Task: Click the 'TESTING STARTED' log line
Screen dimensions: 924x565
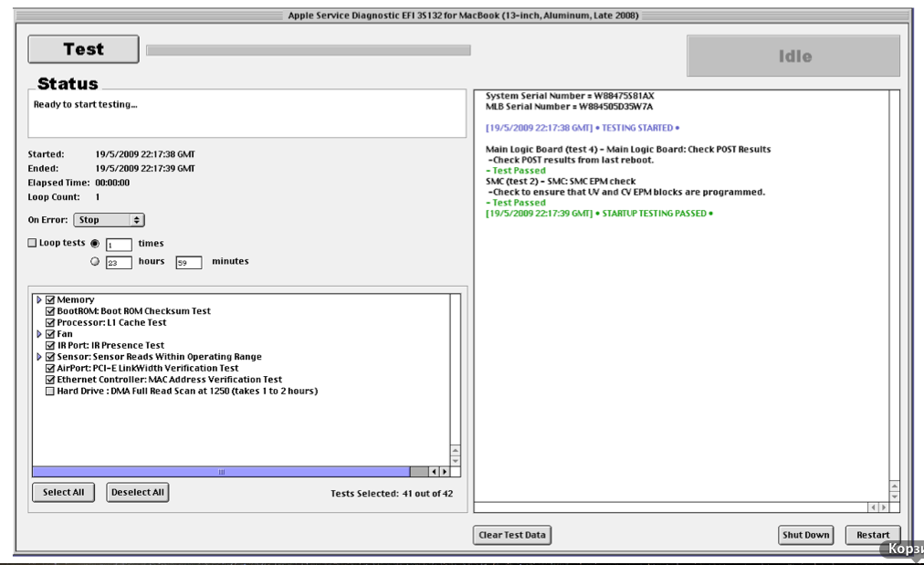Action: coord(583,128)
